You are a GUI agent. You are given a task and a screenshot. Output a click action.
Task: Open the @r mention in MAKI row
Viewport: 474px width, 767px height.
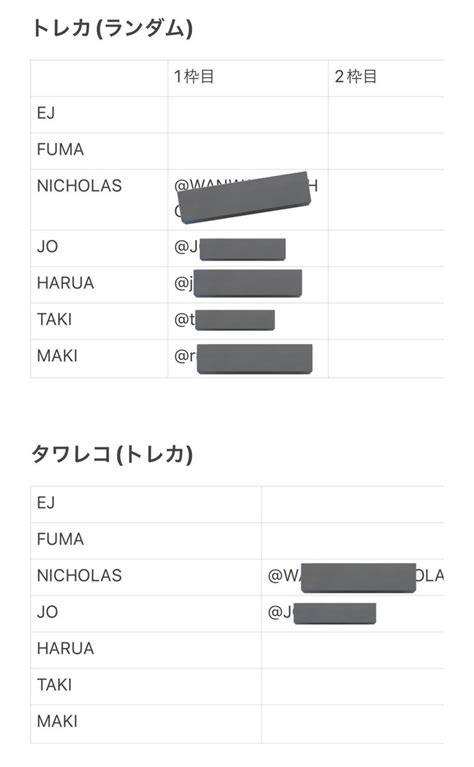pos(243,359)
